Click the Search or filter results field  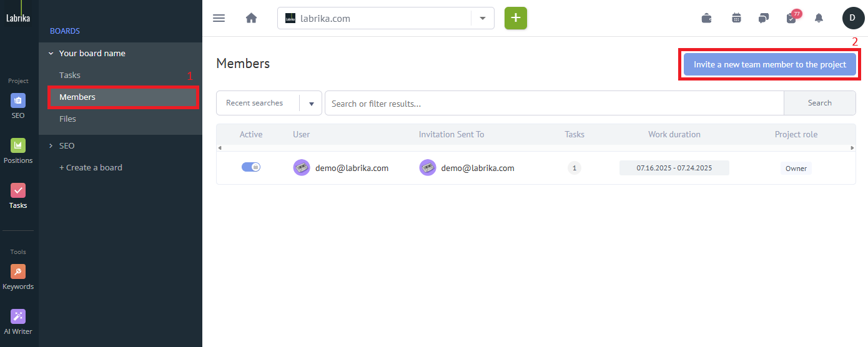click(553, 103)
